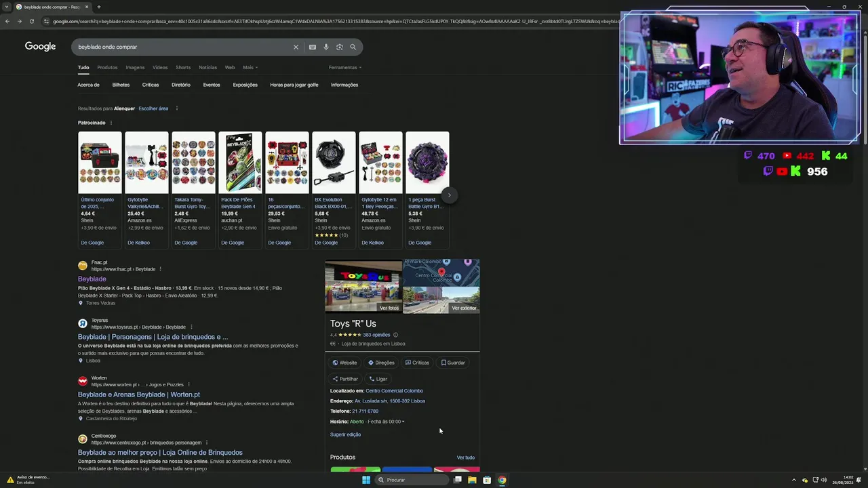868x488 pixels.
Task: Open three-dot menu of Centroxogo result
Action: [x=207, y=443]
